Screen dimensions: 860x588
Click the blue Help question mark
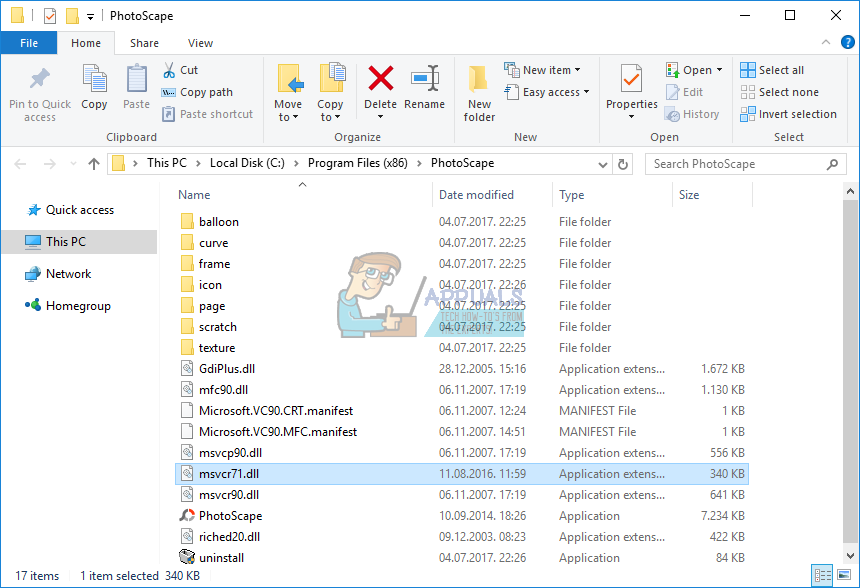click(847, 42)
